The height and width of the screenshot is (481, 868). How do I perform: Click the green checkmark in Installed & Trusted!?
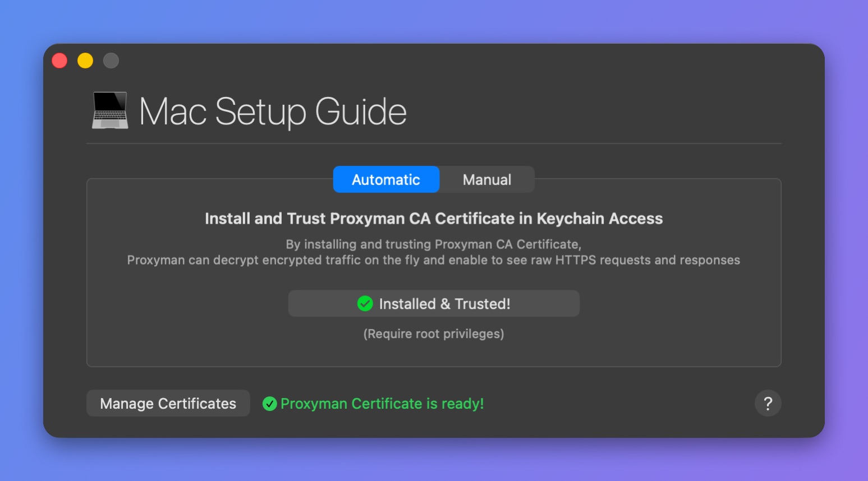pyautogui.click(x=365, y=303)
